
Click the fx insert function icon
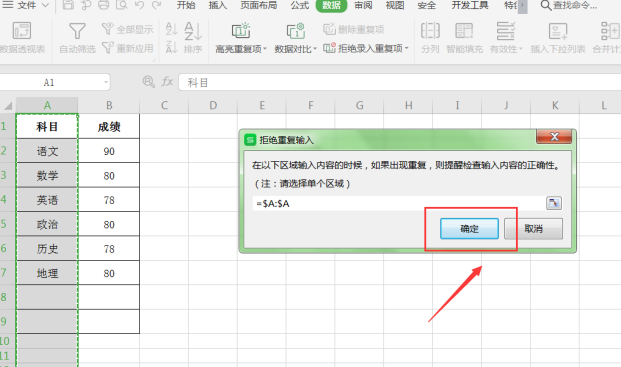pyautogui.click(x=167, y=82)
